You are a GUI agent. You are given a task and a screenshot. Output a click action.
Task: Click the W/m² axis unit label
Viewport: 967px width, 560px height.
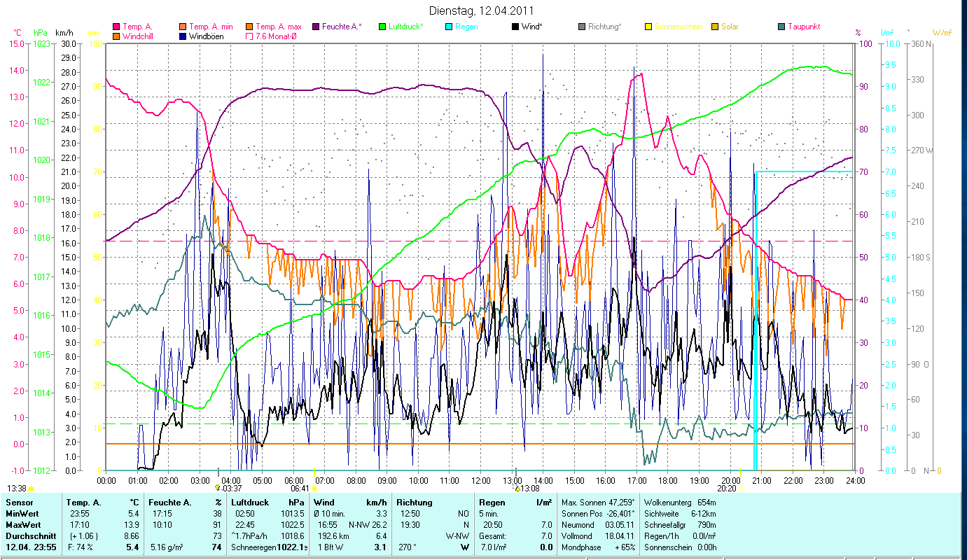tap(941, 33)
